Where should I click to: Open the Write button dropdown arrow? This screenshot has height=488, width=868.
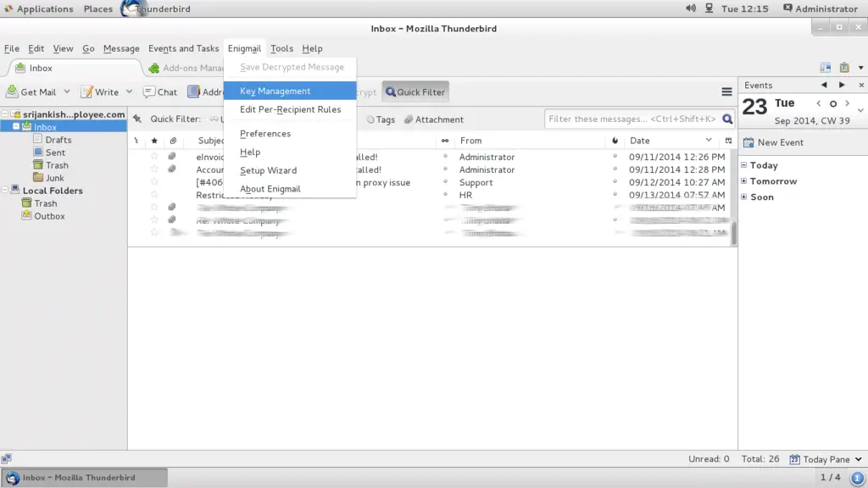[x=129, y=91]
